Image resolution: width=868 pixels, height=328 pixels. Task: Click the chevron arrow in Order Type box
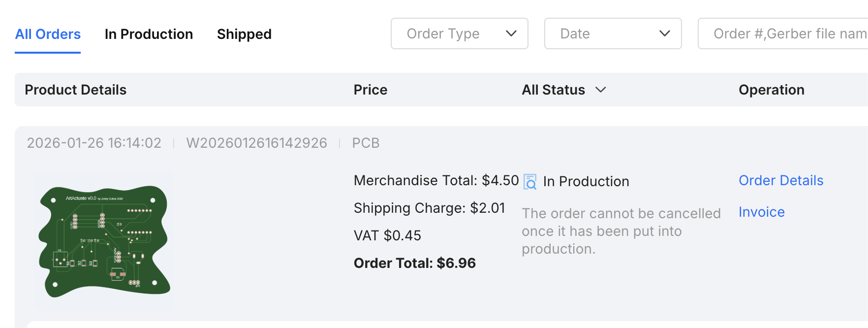tap(511, 33)
